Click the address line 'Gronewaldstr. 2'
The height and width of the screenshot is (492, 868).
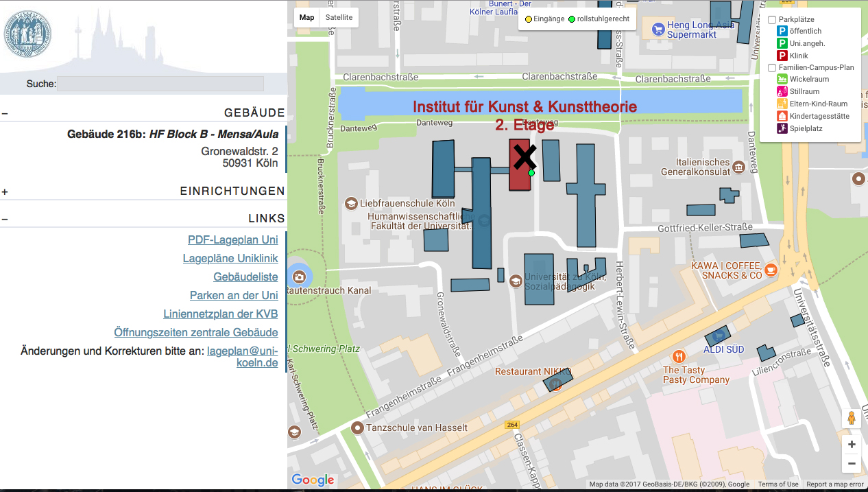(x=240, y=151)
